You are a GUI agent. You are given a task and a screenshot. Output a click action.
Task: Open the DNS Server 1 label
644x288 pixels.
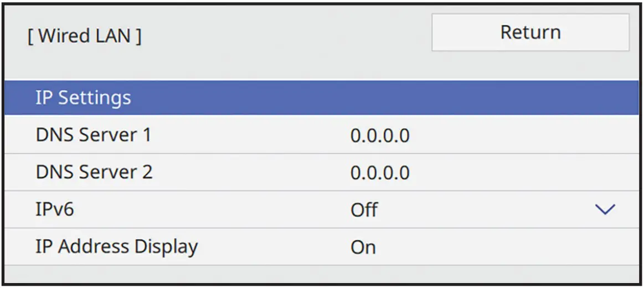pos(93,135)
